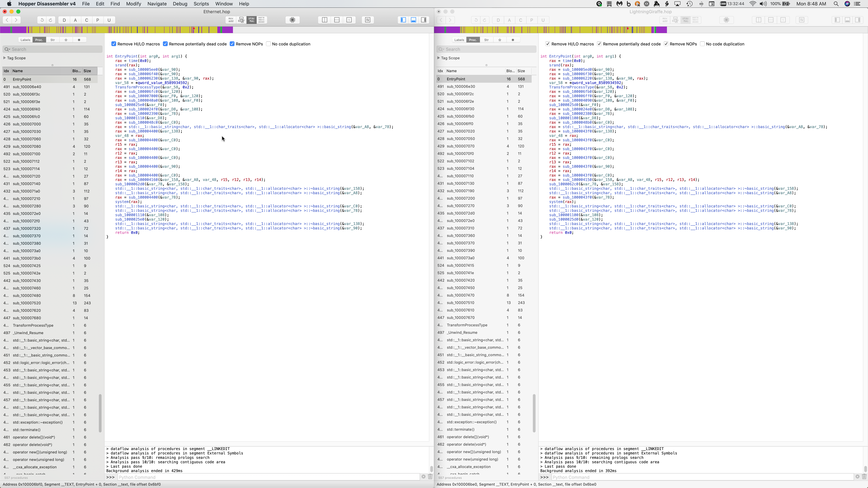Switch to Str tab in LightningGiraffe.hop
Image resolution: width=868 pixels, height=488 pixels.
coord(487,40)
